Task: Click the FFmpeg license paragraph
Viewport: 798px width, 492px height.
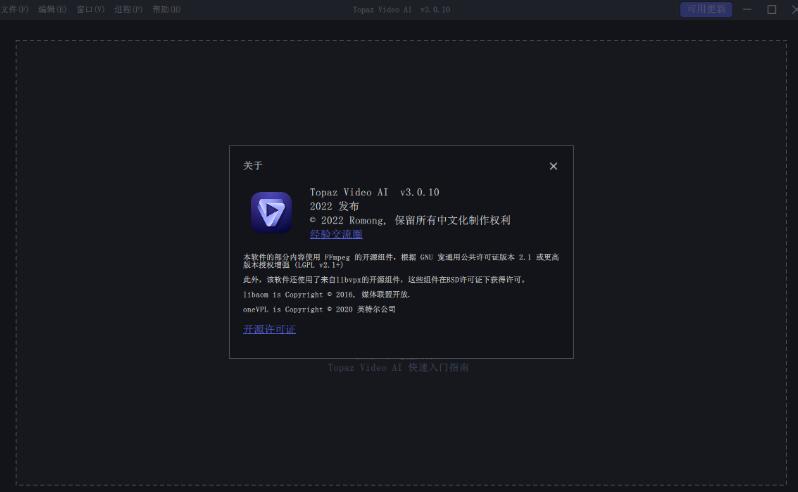Action: tap(401, 261)
